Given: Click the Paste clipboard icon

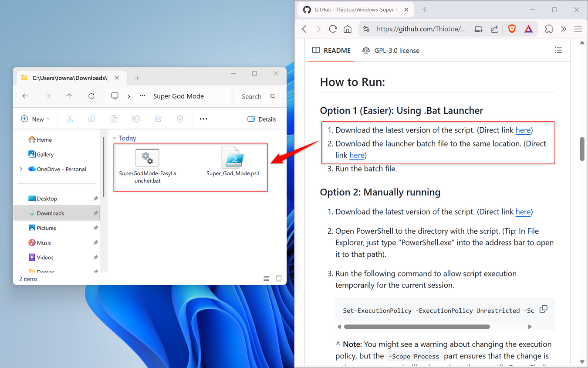Looking at the screenshot, I should coord(114,119).
